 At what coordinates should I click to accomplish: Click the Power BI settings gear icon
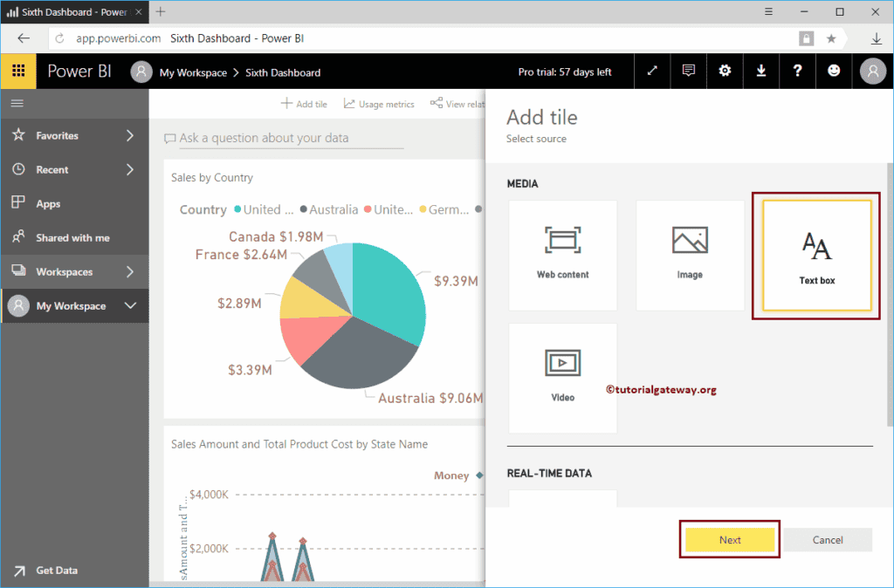724,71
